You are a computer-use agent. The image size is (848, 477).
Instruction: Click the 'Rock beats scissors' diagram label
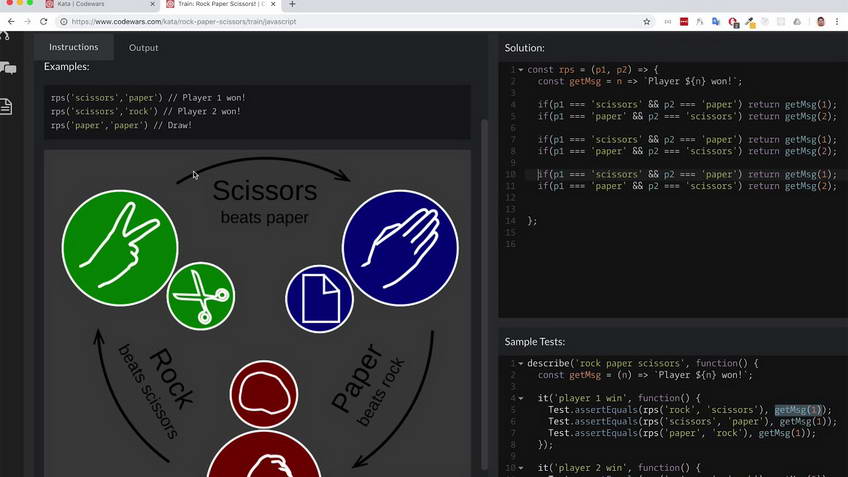click(156, 391)
